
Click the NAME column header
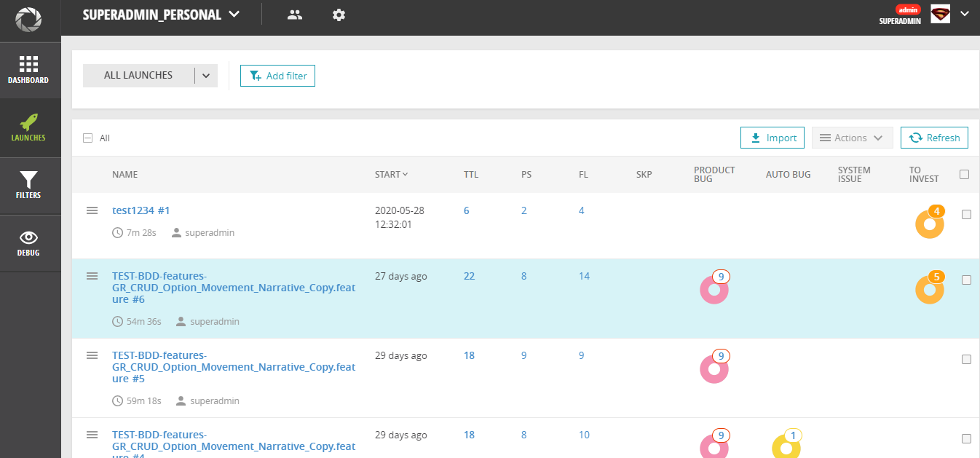[x=125, y=175]
